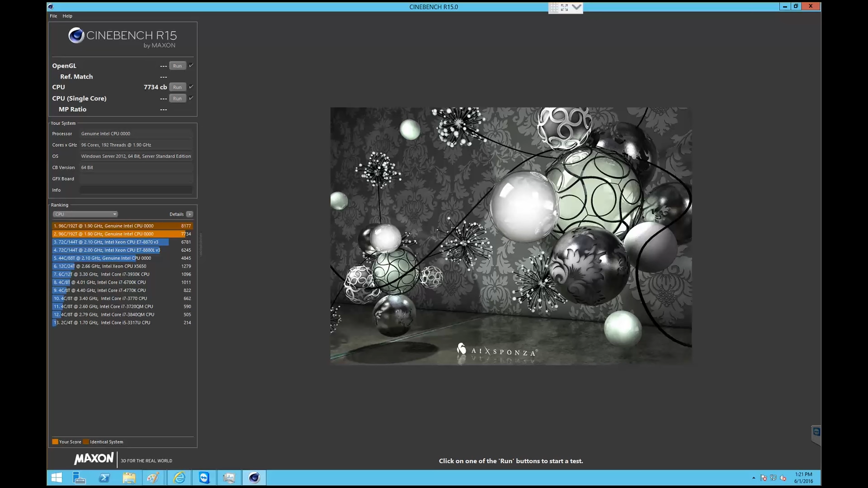This screenshot has height=488, width=868.
Task: Click the rendered spheres preview image
Action: click(x=511, y=236)
